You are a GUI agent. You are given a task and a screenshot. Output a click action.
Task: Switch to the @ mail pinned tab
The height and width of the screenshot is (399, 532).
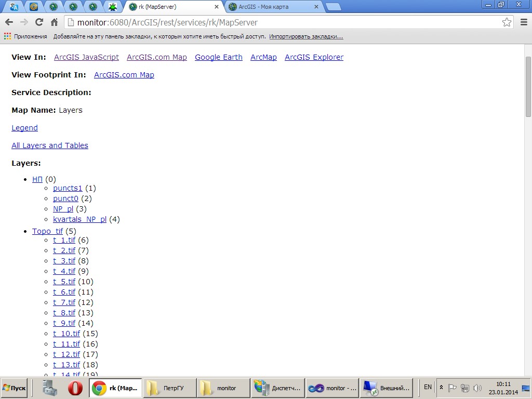coord(34,7)
